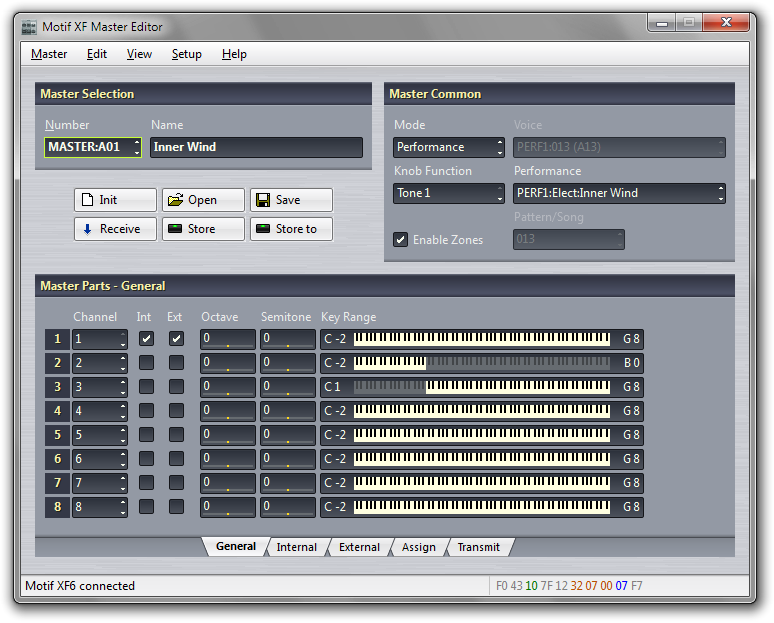Enable the Ext checkbox for part 2

(x=176, y=363)
